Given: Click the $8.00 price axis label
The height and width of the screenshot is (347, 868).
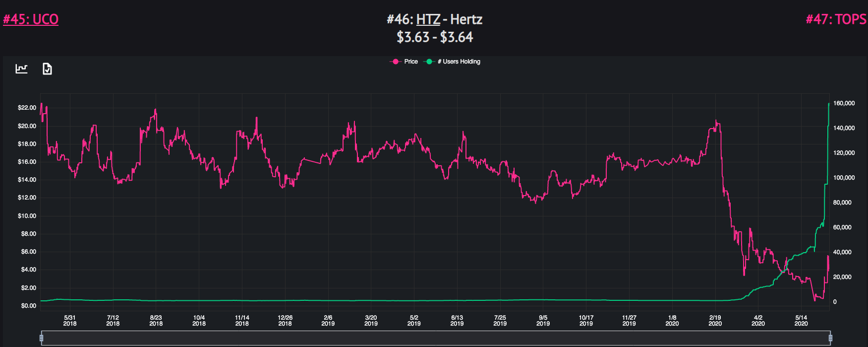Looking at the screenshot, I should [28, 234].
